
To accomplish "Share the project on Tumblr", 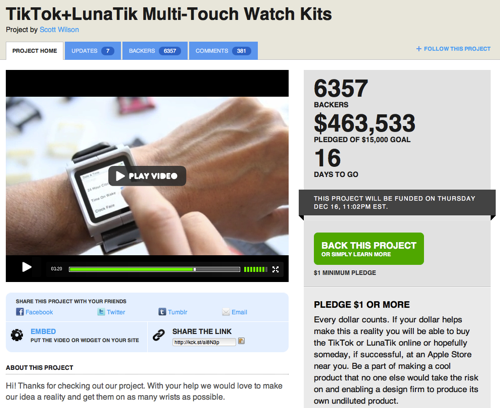I will click(x=173, y=312).
